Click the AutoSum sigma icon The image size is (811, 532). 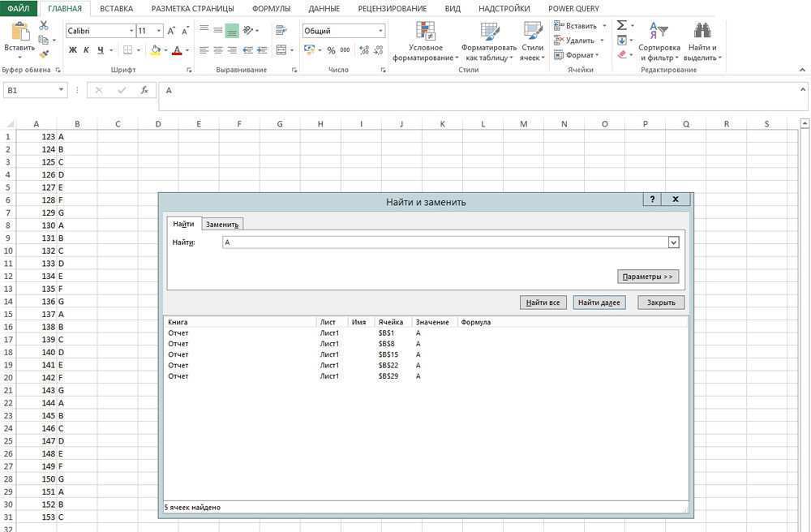pos(621,25)
